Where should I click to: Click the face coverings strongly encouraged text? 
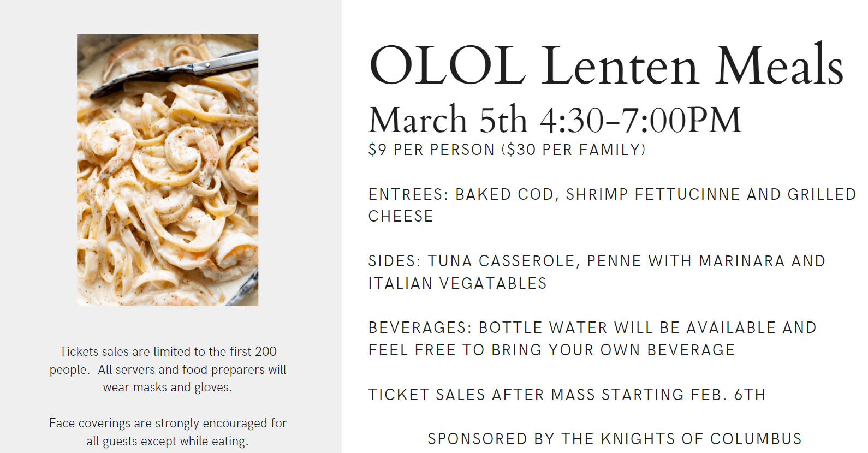click(x=168, y=423)
